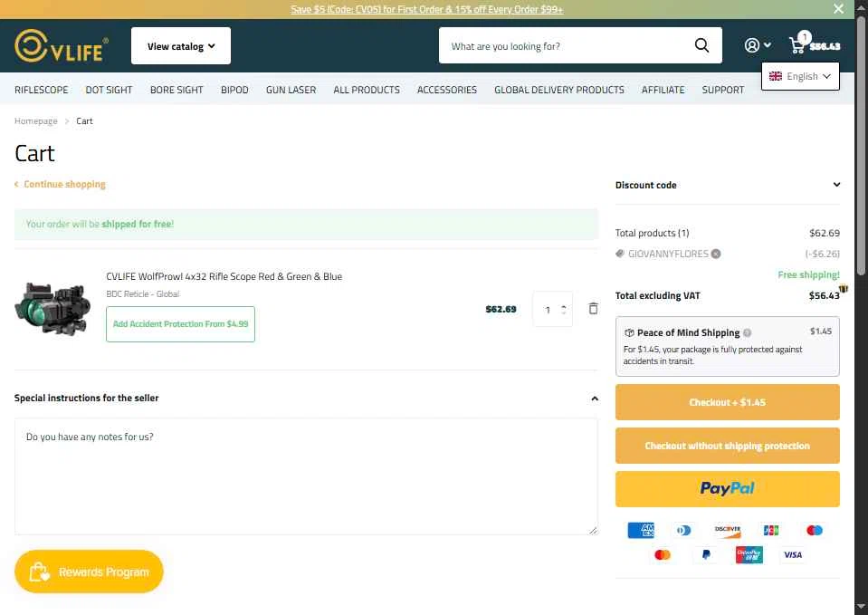This screenshot has width=868, height=615.
Task: Click the Maestro payment icon
Action: tap(815, 530)
